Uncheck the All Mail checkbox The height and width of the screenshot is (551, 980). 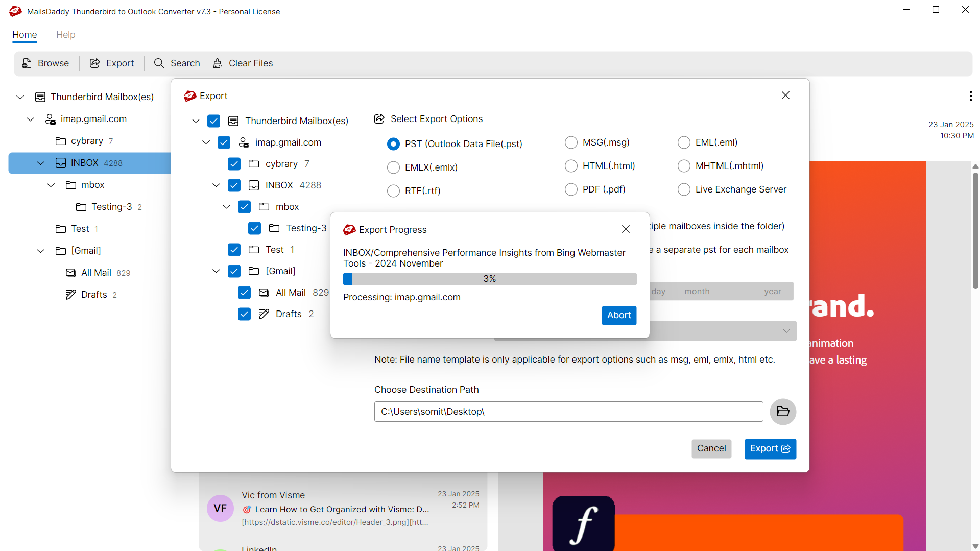(x=244, y=293)
